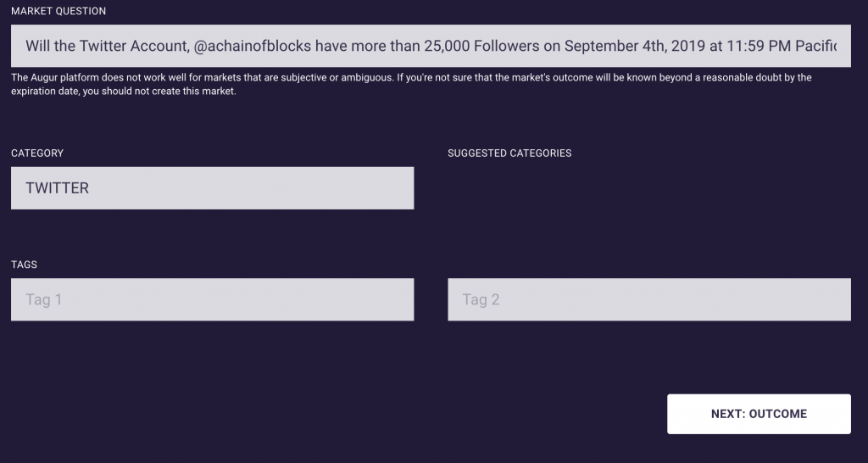Screen dimensions: 868x463
Task: Go to NEXT: OUTCOME step
Action: tap(759, 415)
